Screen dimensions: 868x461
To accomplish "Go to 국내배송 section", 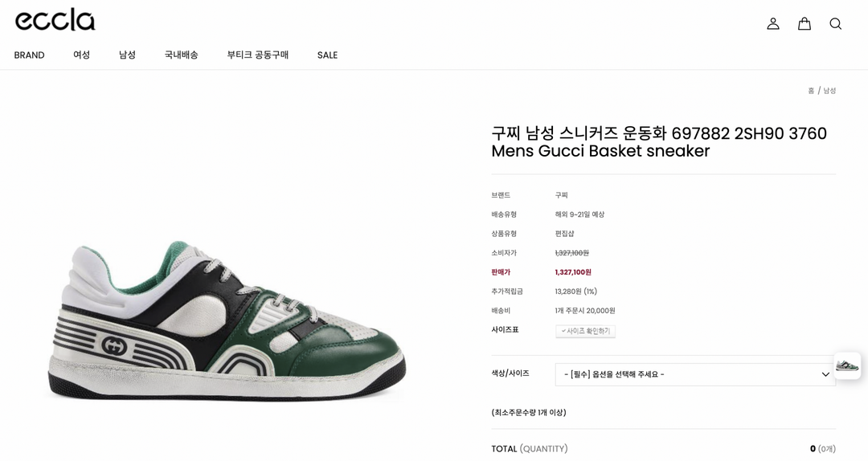I will click(x=181, y=55).
